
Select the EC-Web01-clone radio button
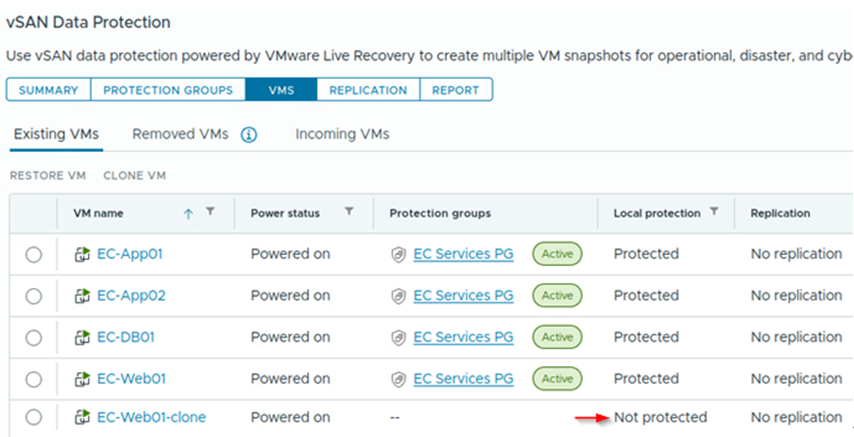[34, 417]
